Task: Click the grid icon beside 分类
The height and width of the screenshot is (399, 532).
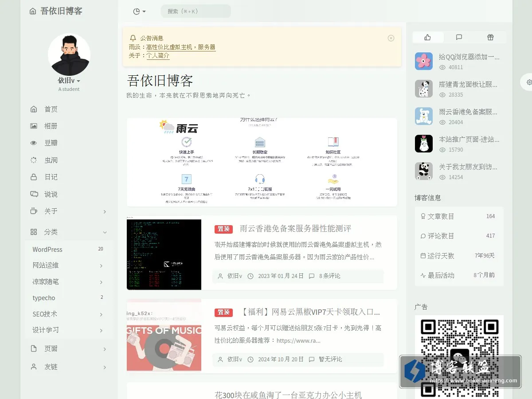Action: (x=34, y=232)
